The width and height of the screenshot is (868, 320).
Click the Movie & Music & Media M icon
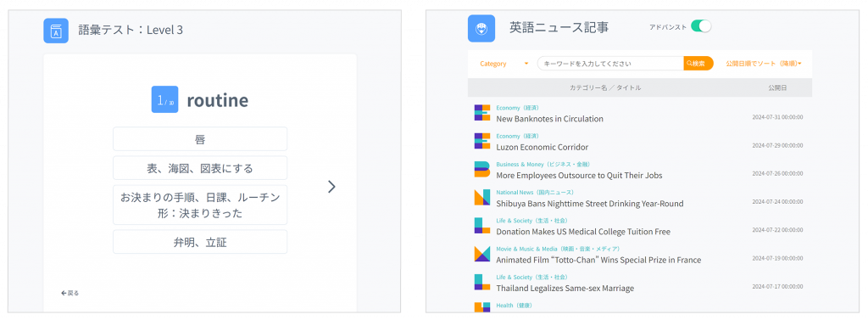coord(482,254)
